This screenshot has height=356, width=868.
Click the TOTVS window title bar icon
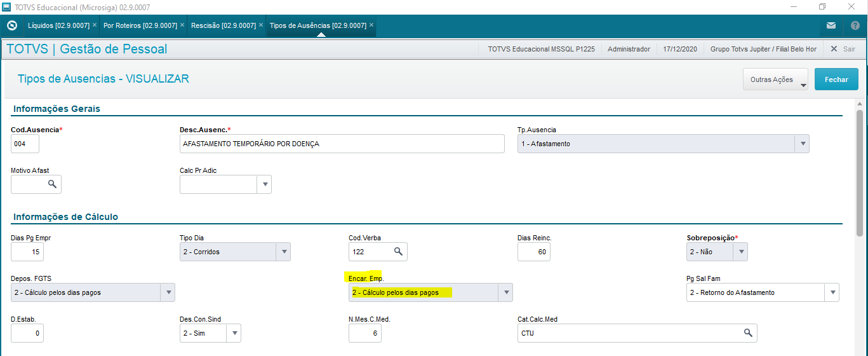pyautogui.click(x=6, y=6)
